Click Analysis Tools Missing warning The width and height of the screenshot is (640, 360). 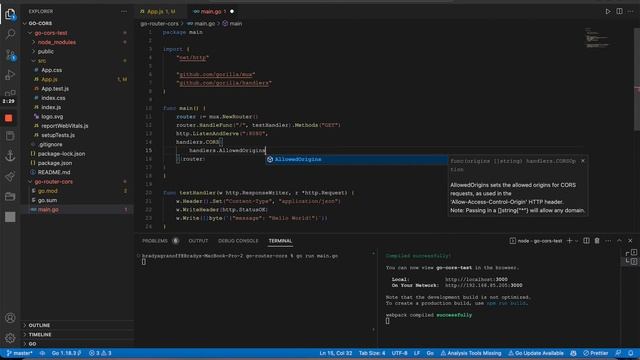point(471,353)
